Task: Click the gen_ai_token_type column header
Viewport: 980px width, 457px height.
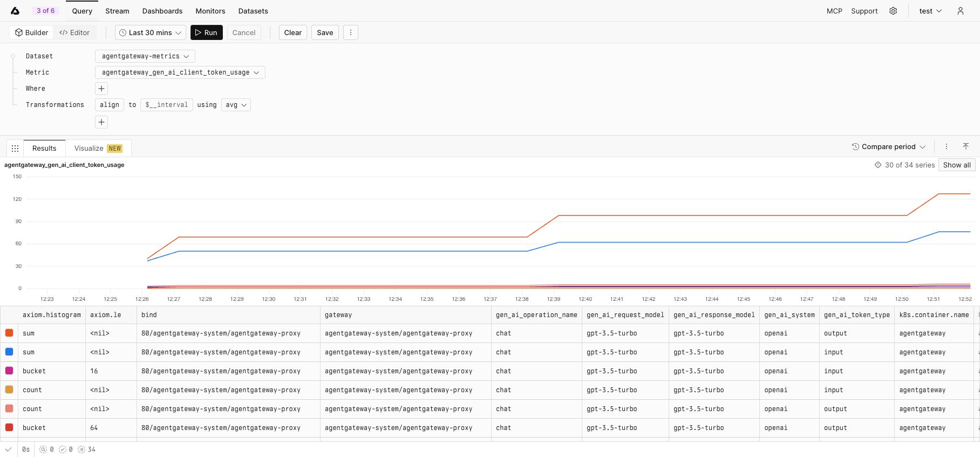Action: pyautogui.click(x=857, y=315)
